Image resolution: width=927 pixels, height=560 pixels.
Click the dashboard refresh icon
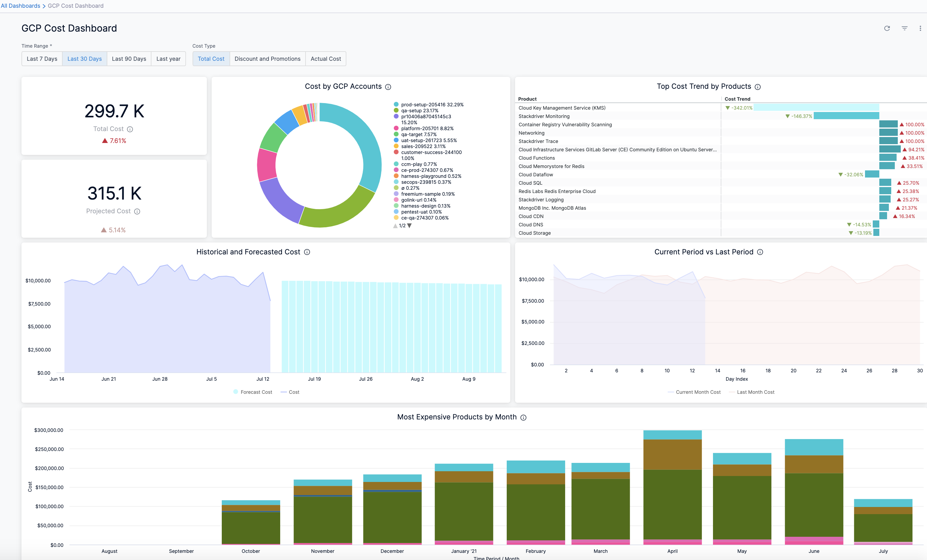point(887,28)
